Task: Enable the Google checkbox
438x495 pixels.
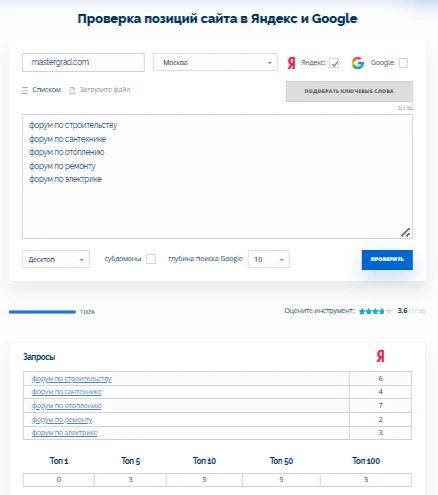Action: tap(403, 63)
